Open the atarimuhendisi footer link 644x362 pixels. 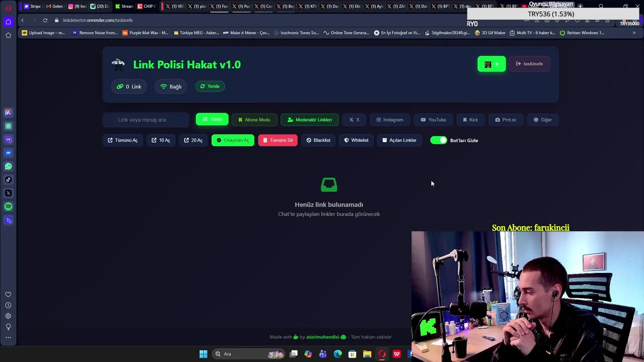pyautogui.click(x=323, y=337)
